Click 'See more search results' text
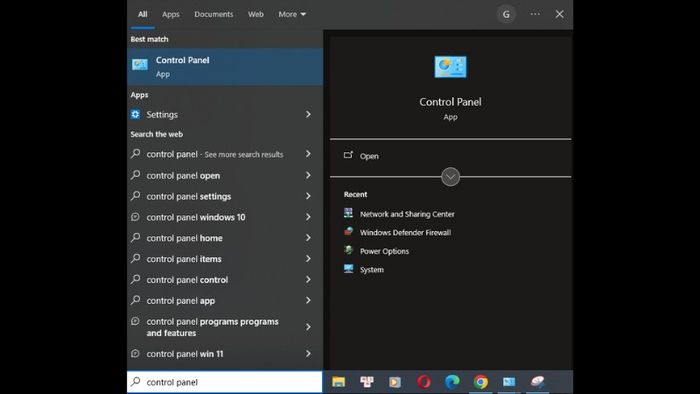 pyautogui.click(x=244, y=154)
